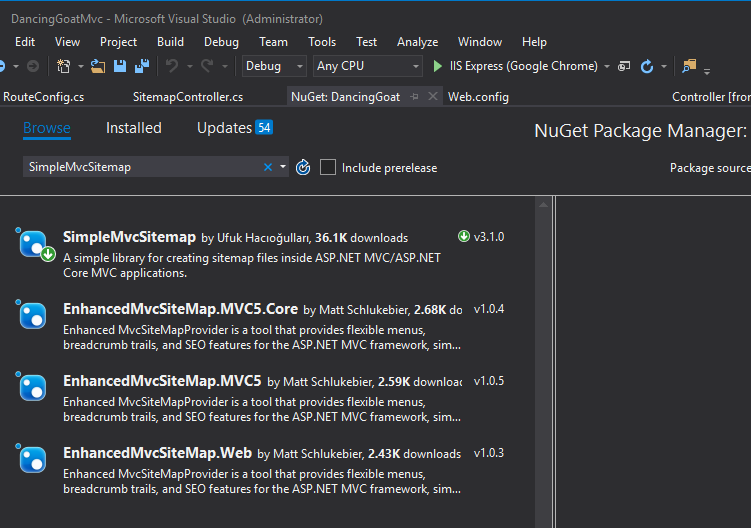This screenshot has height=528, width=751.
Task: Open the Project menu
Action: [118, 42]
